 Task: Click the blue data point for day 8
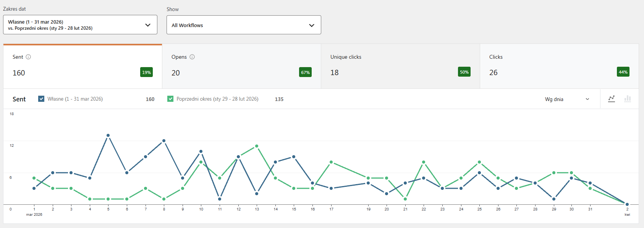164,141
